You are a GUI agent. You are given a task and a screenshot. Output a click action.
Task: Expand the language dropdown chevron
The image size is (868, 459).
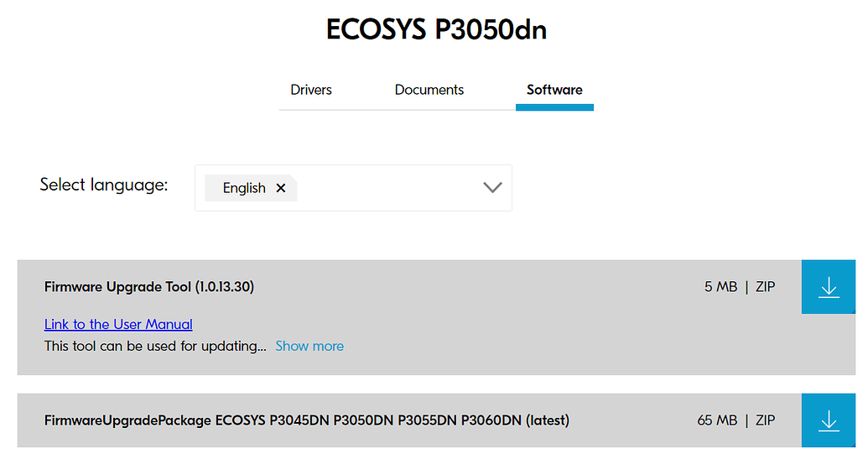(x=492, y=188)
